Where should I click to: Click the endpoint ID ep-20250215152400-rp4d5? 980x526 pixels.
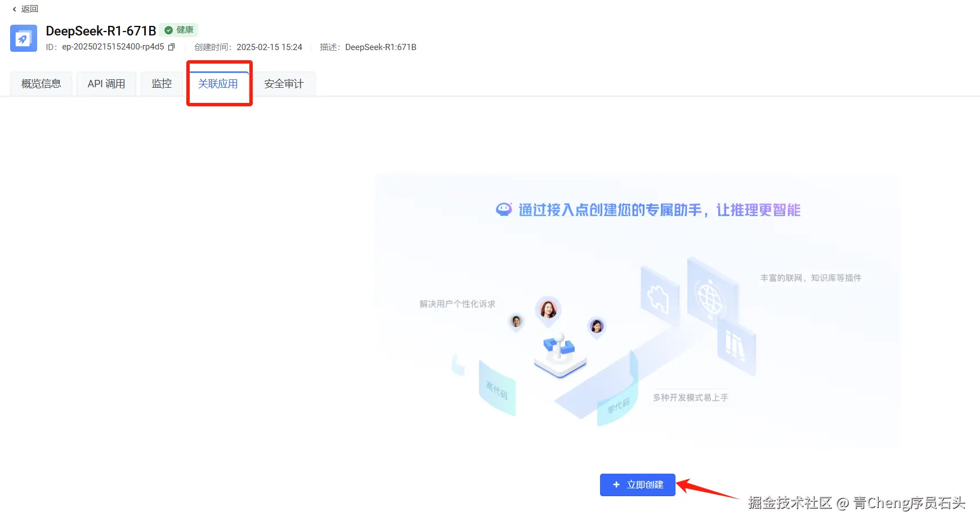coord(113,47)
